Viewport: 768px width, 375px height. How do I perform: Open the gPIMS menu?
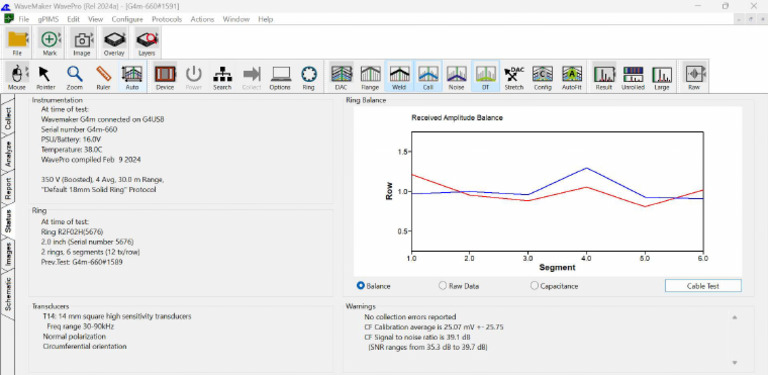coord(48,19)
